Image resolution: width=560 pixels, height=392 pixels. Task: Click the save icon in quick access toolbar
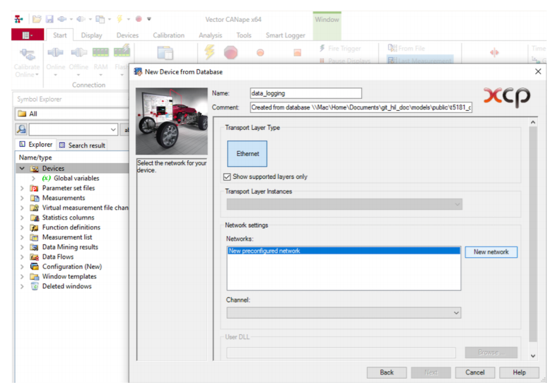49,19
